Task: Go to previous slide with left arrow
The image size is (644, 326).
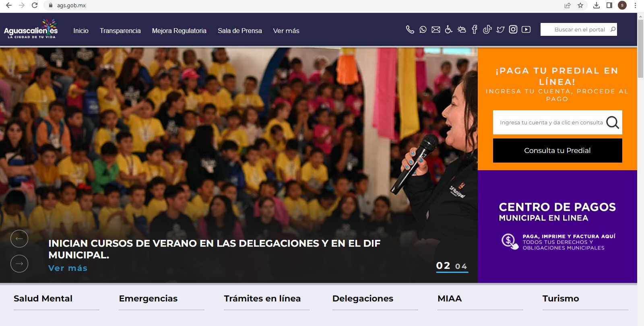Action: pyautogui.click(x=19, y=239)
